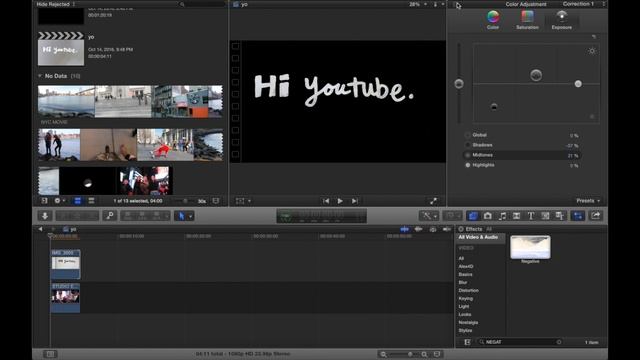Select the Nostalgia effects category
Screen dimensions: 640x360
pyautogui.click(x=468, y=322)
